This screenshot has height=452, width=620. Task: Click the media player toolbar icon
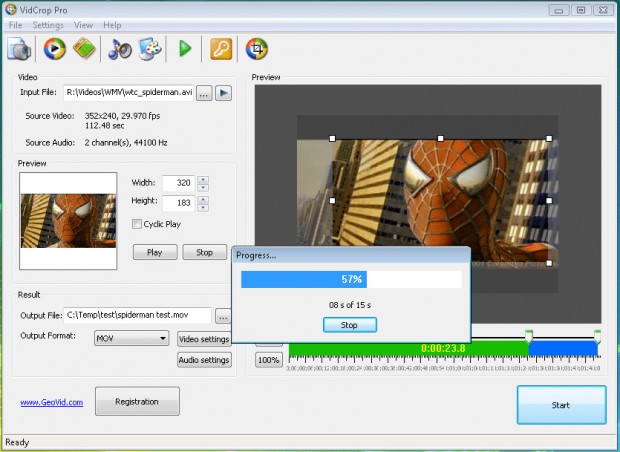(x=54, y=49)
